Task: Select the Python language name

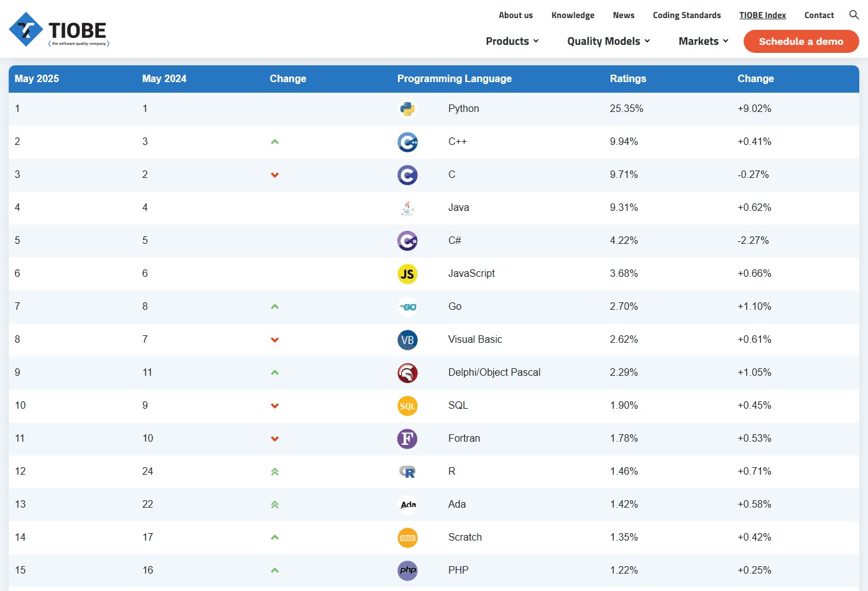Action: pos(463,108)
